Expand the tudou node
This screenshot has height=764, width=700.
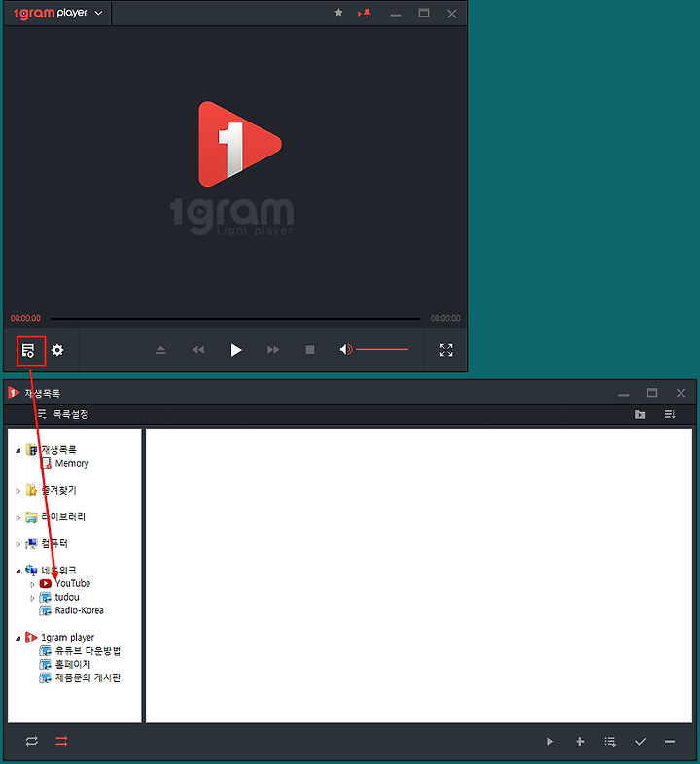tap(32, 599)
